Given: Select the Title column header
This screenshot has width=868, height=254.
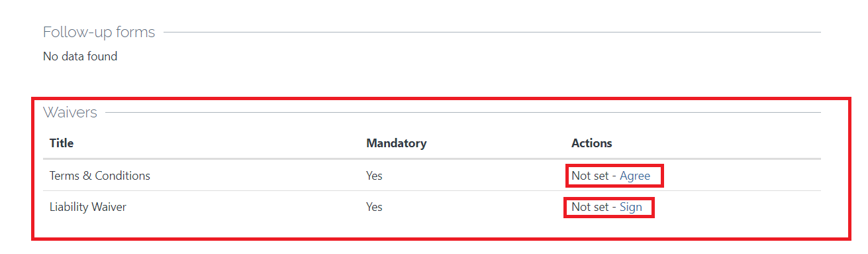Looking at the screenshot, I should pyautogui.click(x=62, y=143).
